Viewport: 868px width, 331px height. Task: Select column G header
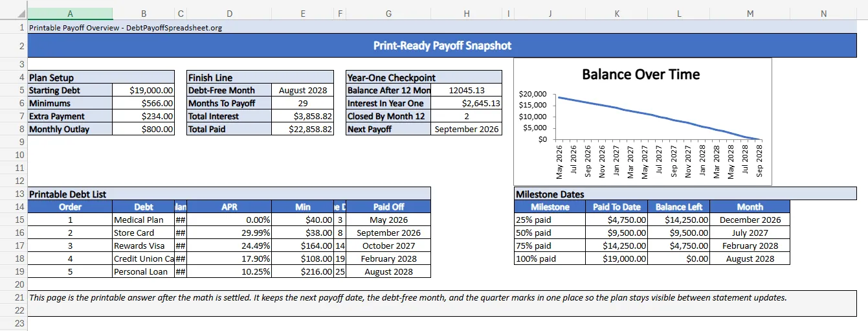[388, 14]
